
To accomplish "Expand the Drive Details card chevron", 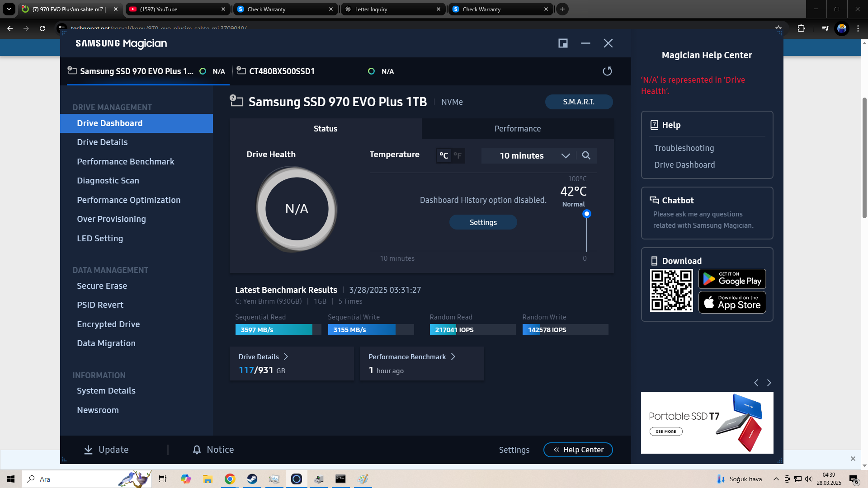I will pos(286,357).
